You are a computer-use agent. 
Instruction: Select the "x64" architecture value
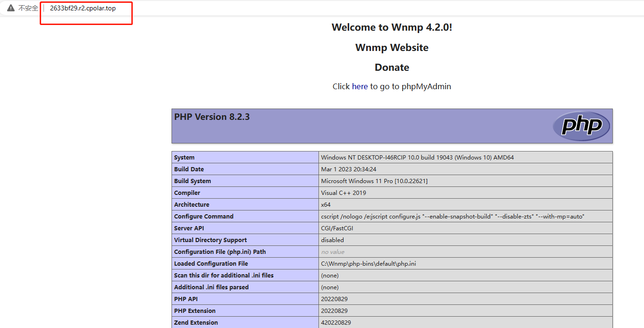pyautogui.click(x=326, y=205)
